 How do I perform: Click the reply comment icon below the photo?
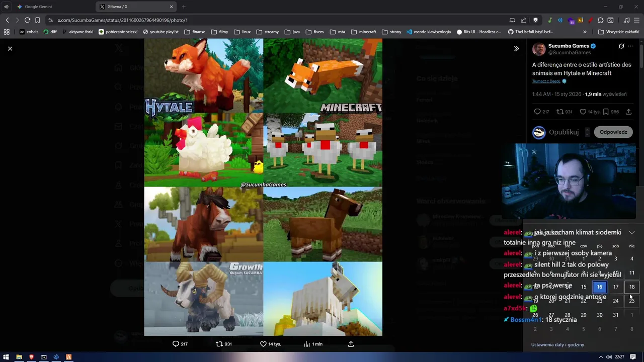[176, 344]
